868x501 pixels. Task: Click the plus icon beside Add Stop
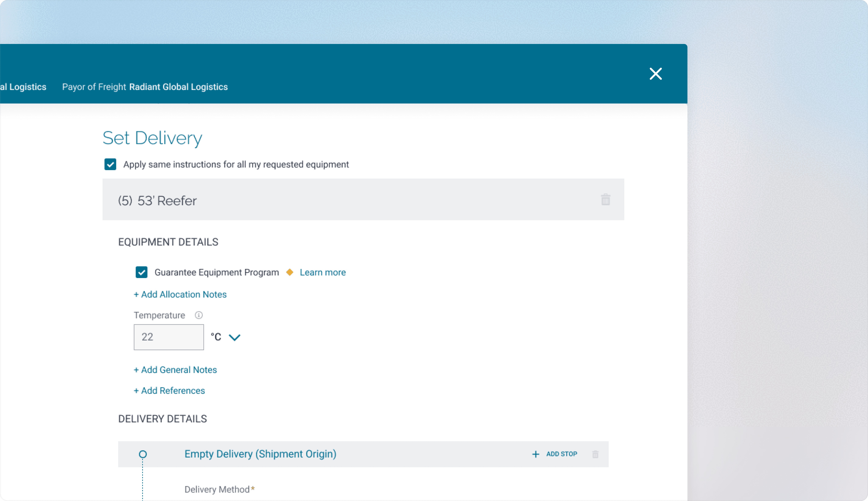536,454
